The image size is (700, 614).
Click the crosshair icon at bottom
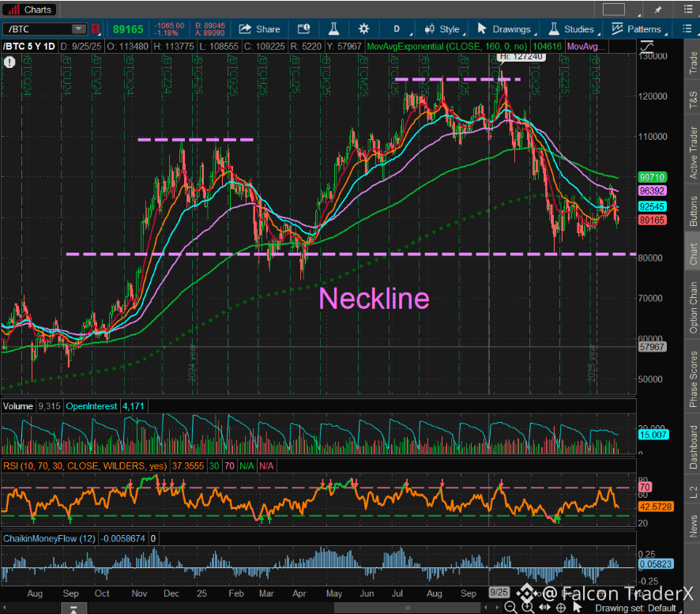[560, 606]
